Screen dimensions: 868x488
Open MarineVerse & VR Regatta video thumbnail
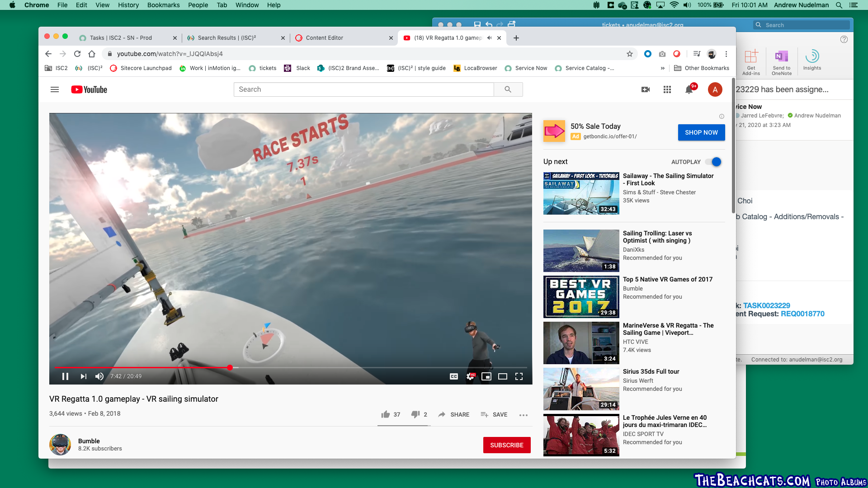click(x=581, y=343)
